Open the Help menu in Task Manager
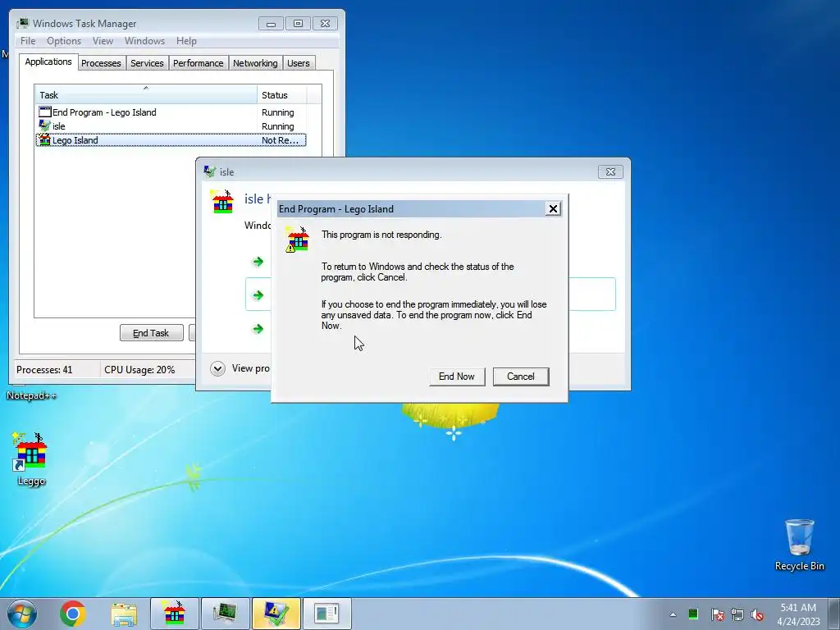 pyautogui.click(x=186, y=41)
